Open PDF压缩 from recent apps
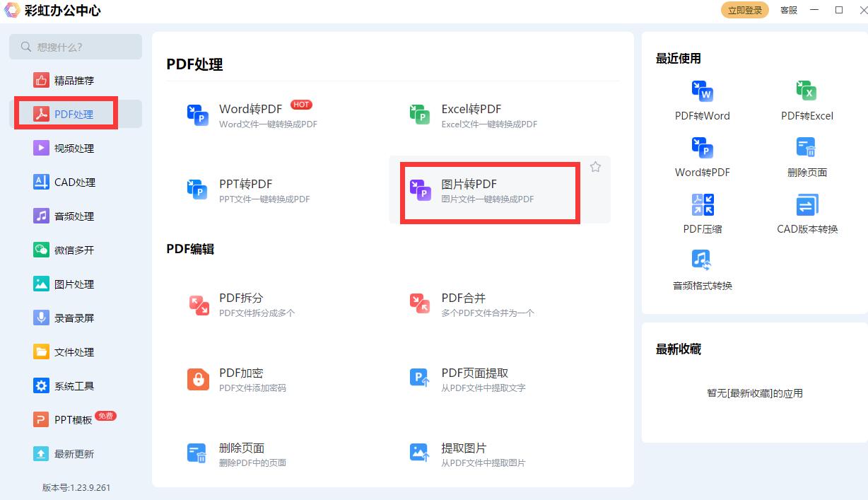The height and width of the screenshot is (500, 868). coord(702,214)
